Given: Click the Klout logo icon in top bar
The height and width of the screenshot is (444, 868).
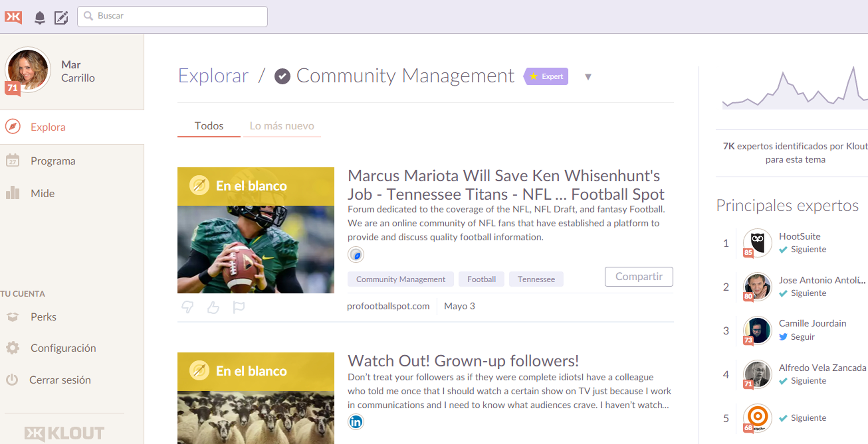Looking at the screenshot, I should tap(13, 17).
